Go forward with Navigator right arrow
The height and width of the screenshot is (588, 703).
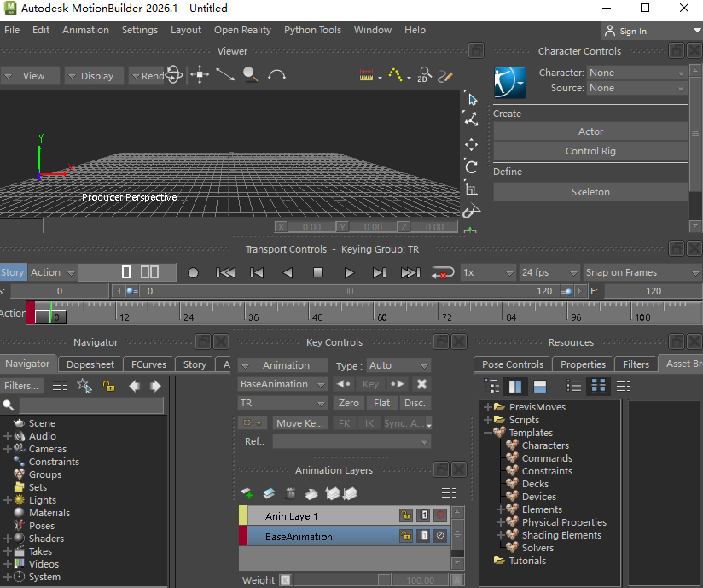pyautogui.click(x=155, y=386)
